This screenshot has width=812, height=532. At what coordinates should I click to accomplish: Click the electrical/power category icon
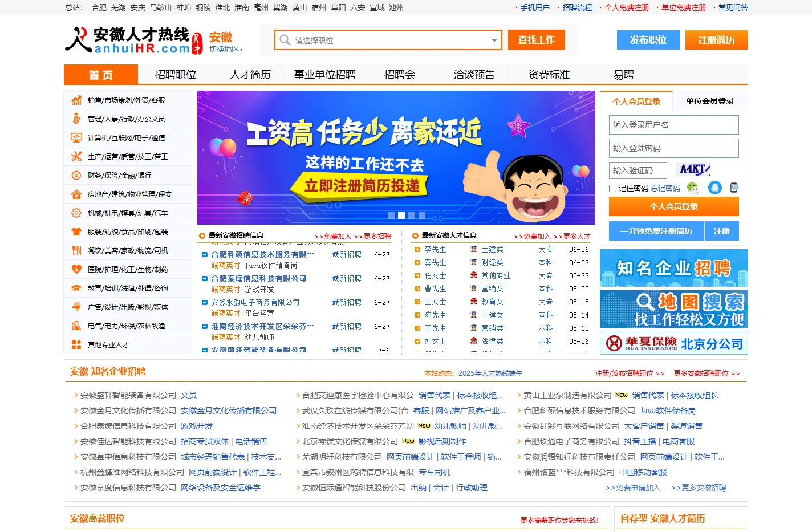tap(76, 326)
